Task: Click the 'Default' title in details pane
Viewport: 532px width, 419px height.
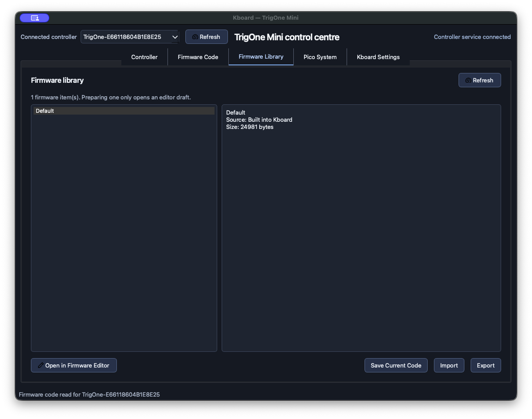Action: pos(236,113)
